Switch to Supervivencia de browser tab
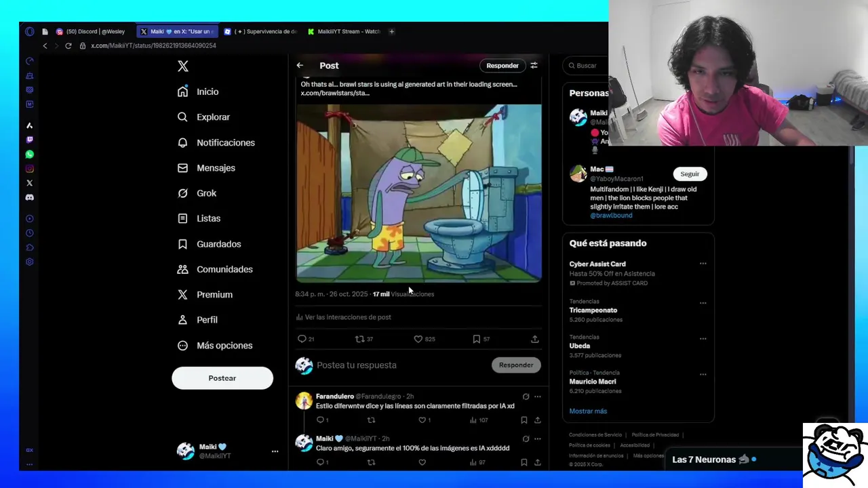The width and height of the screenshot is (868, 488). (260, 31)
